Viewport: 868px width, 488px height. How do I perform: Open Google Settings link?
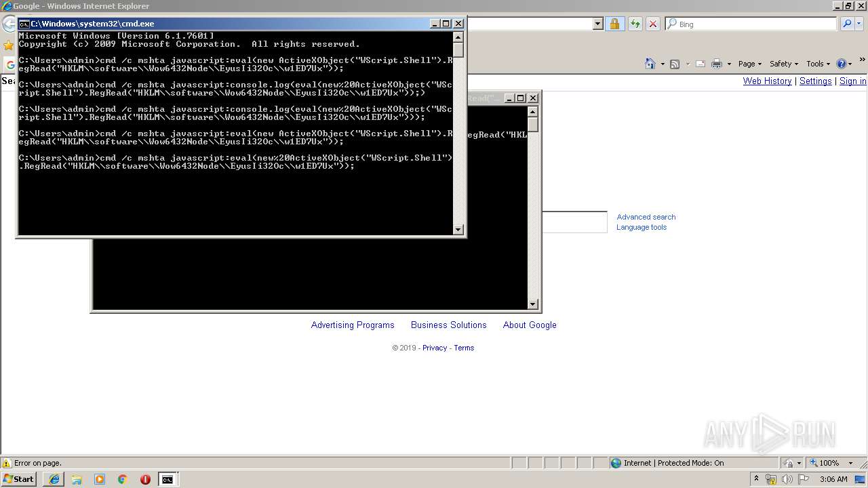point(815,81)
